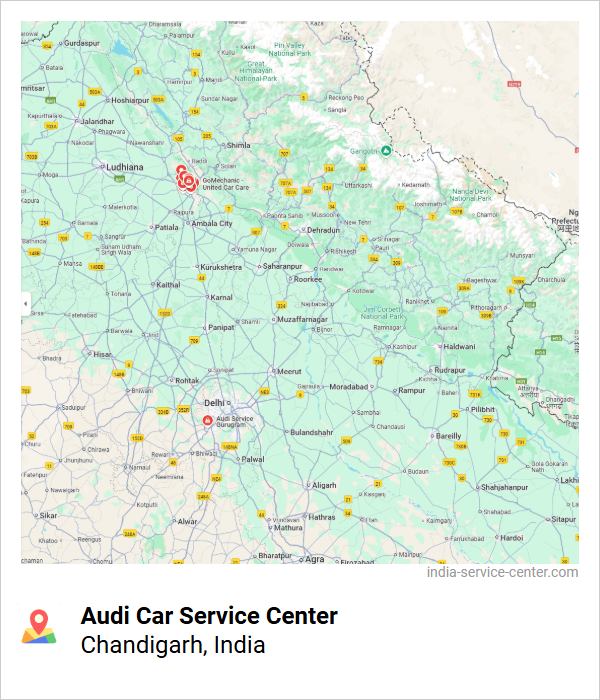Click the Bharatpur label
600x700 pixels.
(x=275, y=555)
